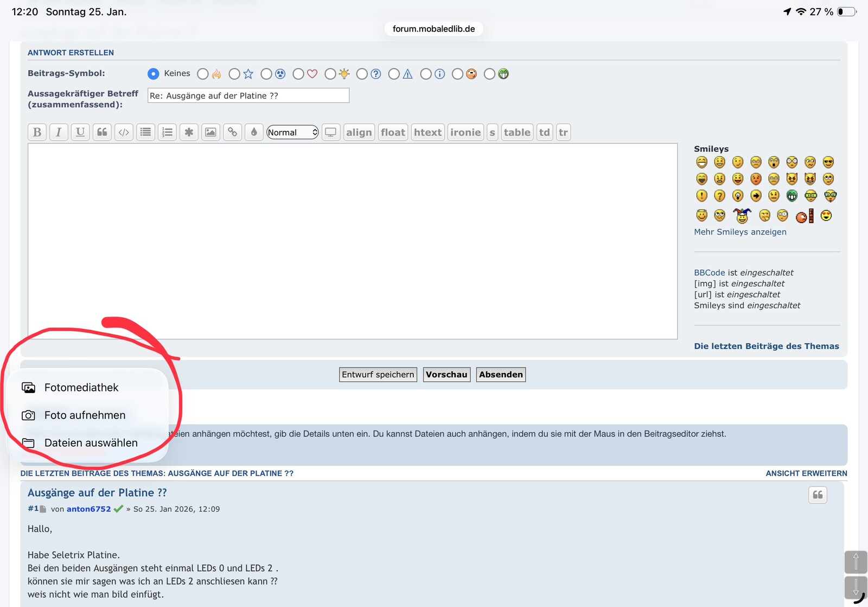Quote post #1 with quote icon
The height and width of the screenshot is (607, 868).
click(x=818, y=495)
